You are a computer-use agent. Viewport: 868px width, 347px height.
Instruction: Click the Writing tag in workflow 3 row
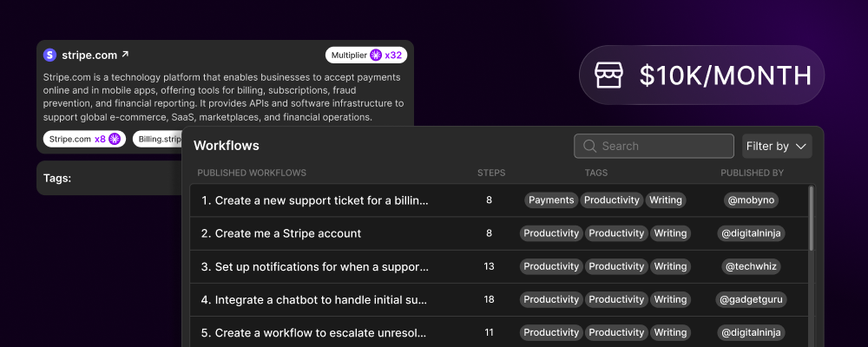point(670,266)
